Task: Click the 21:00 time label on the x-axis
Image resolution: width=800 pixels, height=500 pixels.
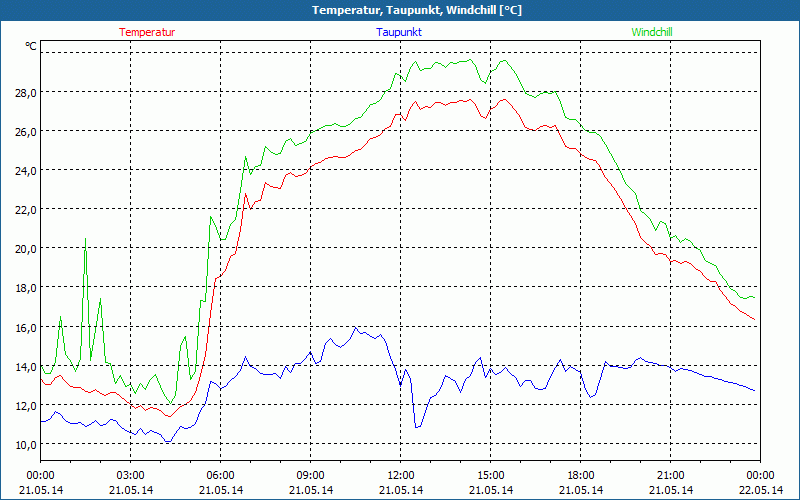Action: [670, 476]
